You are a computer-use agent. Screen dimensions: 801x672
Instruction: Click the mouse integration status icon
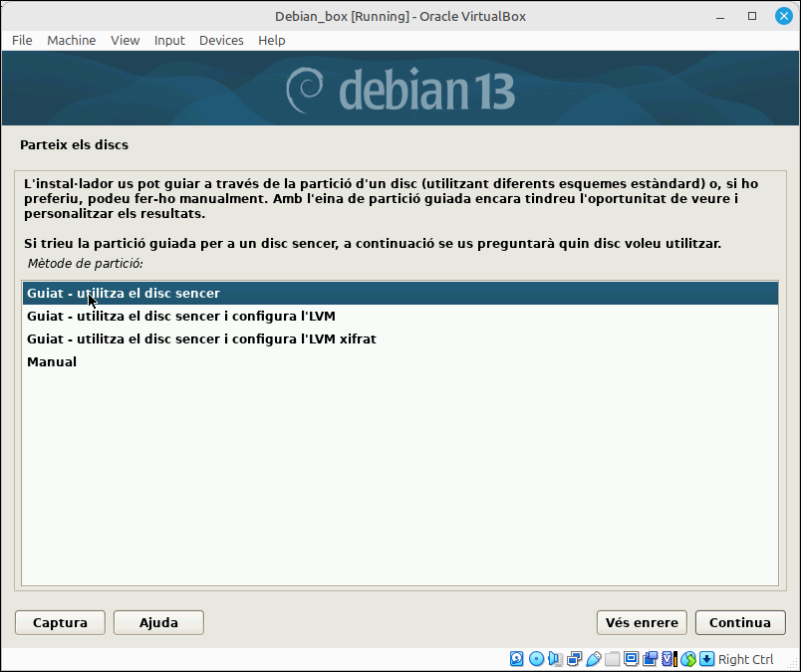point(688,659)
